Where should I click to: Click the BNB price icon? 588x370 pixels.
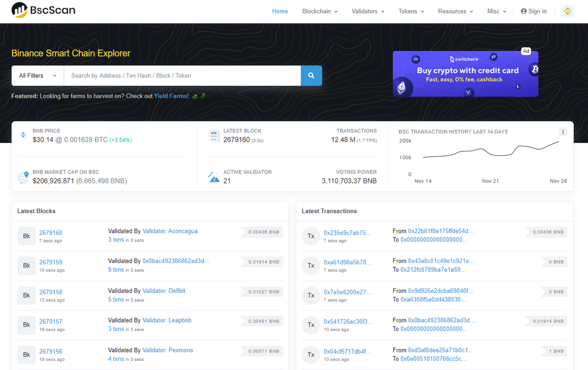23,135
